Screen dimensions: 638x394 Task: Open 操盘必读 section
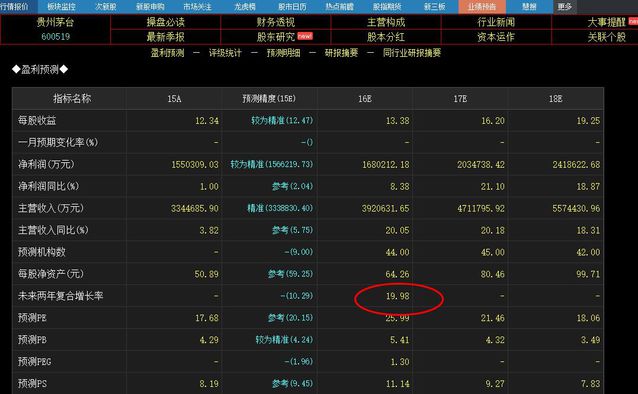(x=166, y=22)
